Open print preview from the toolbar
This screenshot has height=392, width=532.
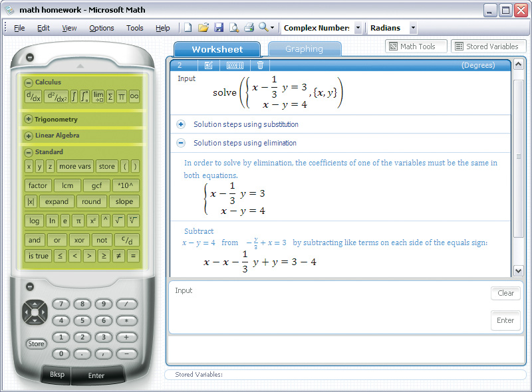click(x=234, y=27)
